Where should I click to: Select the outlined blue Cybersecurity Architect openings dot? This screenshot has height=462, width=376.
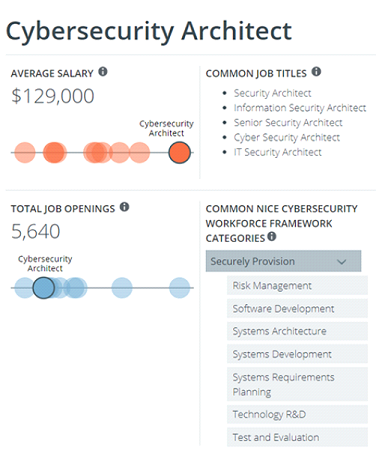[44, 288]
